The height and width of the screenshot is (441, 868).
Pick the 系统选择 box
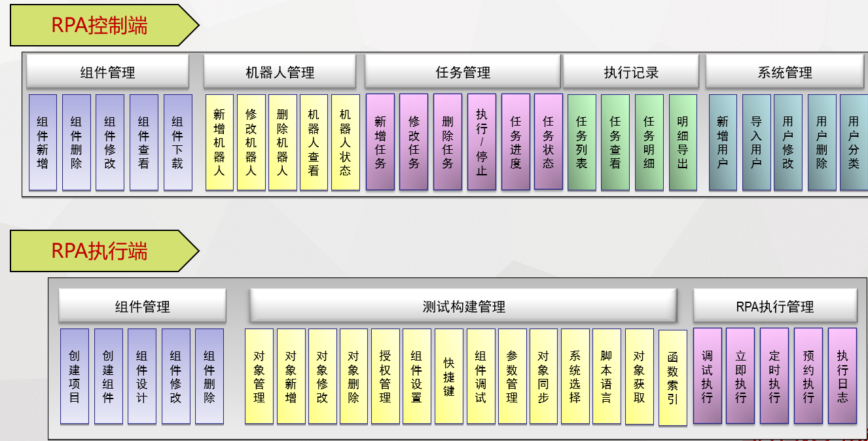(x=575, y=376)
